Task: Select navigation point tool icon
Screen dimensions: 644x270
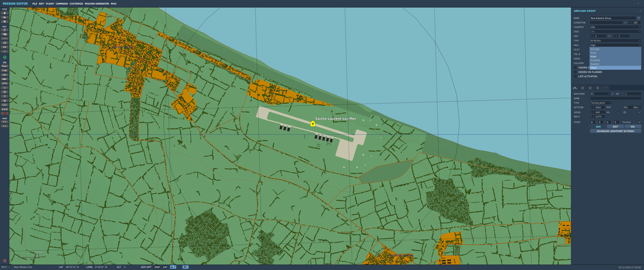Action: [x=4, y=88]
